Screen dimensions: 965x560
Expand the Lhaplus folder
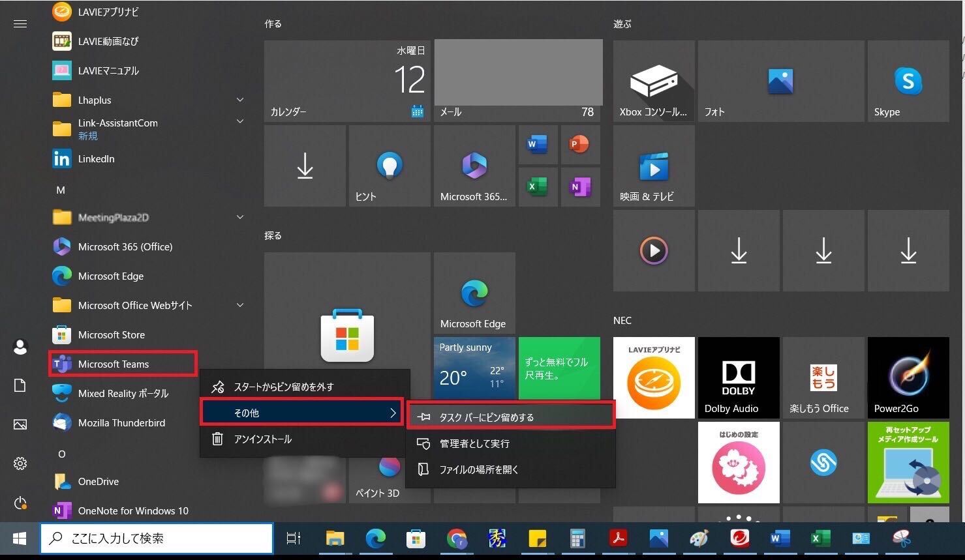pos(239,100)
